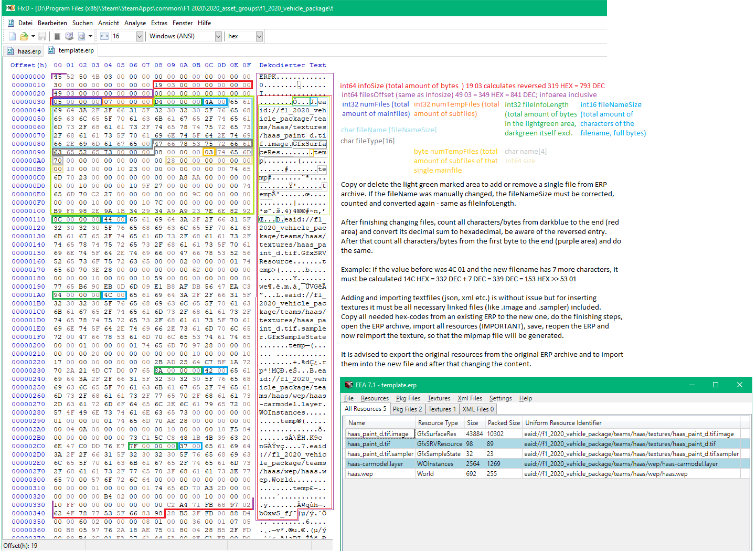Open a disk image via its toolbar icon
This screenshot has height=551, width=756.
click(x=81, y=36)
